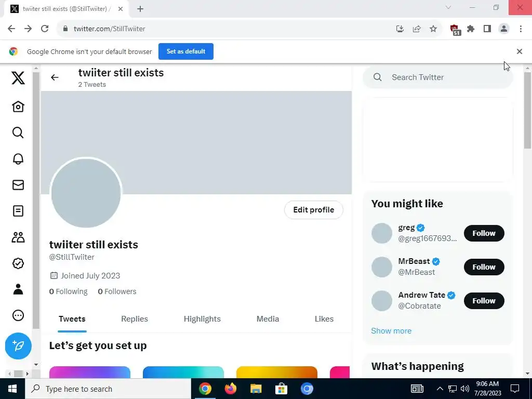
Task: Open Microsoft Store from the taskbar
Action: coord(281,389)
